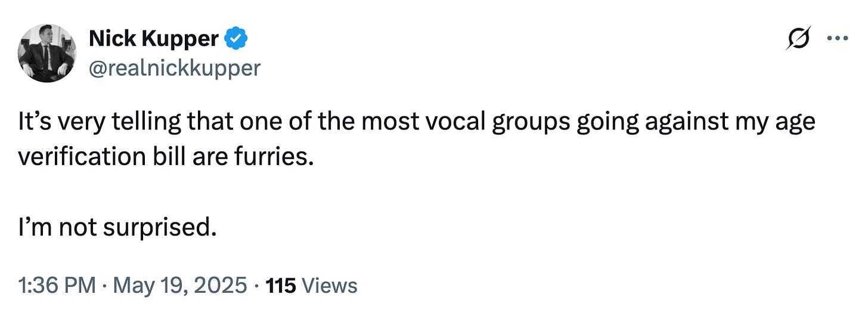Click the word "vocal" in the tweet
This screenshot has width=868, height=310.
462,123
